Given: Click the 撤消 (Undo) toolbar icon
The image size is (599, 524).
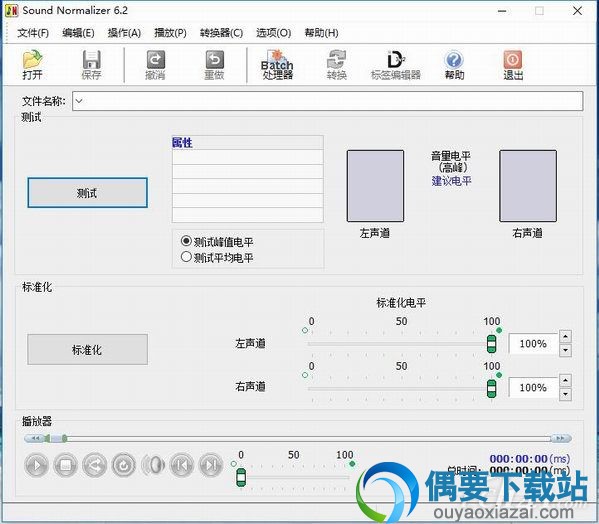Looking at the screenshot, I should [155, 65].
